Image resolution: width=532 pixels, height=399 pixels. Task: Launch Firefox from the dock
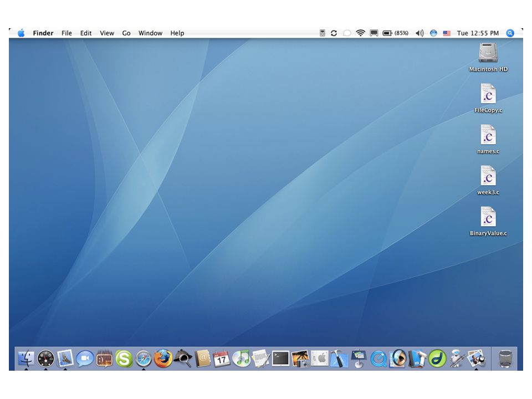click(x=163, y=359)
